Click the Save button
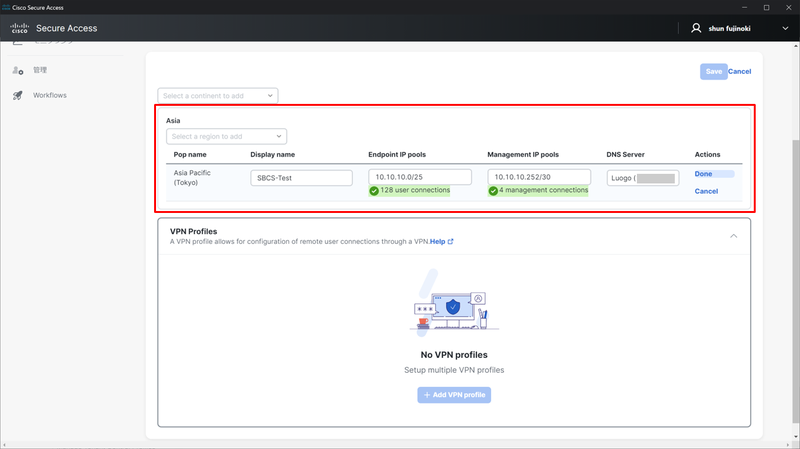 tap(713, 71)
